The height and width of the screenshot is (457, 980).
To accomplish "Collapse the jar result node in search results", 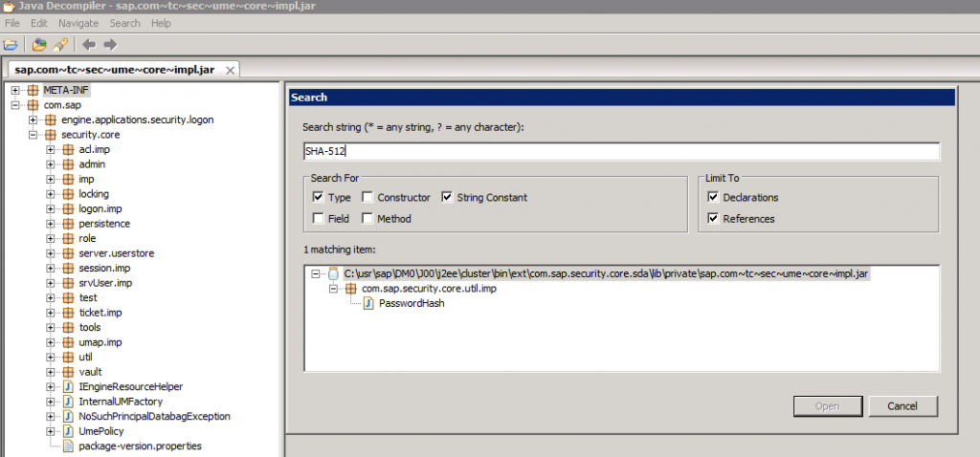I will tap(316, 274).
